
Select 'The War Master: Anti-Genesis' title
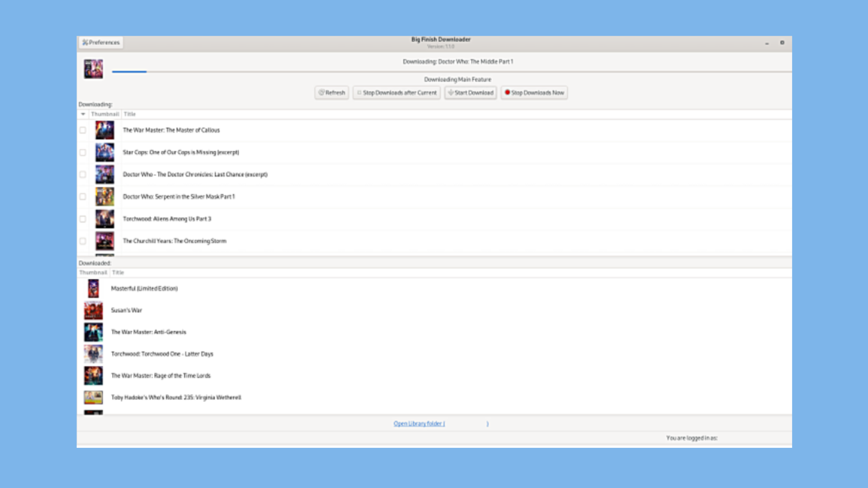(149, 332)
